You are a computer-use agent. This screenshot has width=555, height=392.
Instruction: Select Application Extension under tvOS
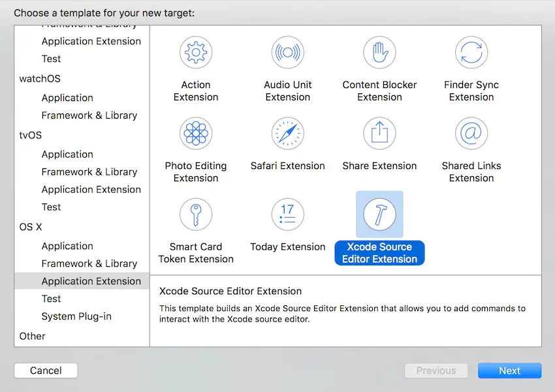click(91, 189)
